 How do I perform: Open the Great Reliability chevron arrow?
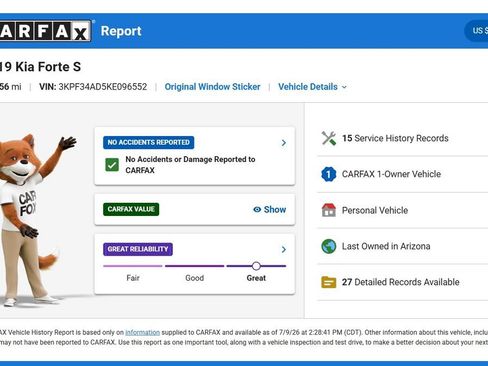[284, 249]
